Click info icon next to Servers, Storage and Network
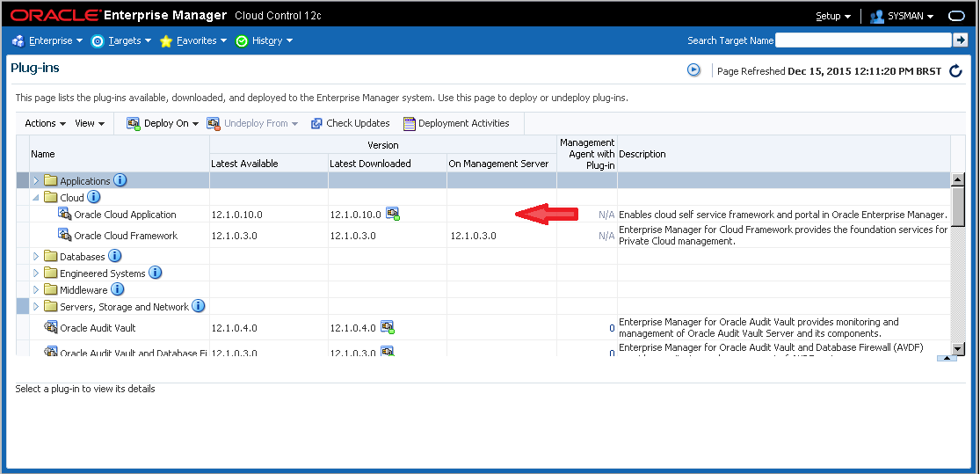This screenshot has height=474, width=980. pos(198,306)
